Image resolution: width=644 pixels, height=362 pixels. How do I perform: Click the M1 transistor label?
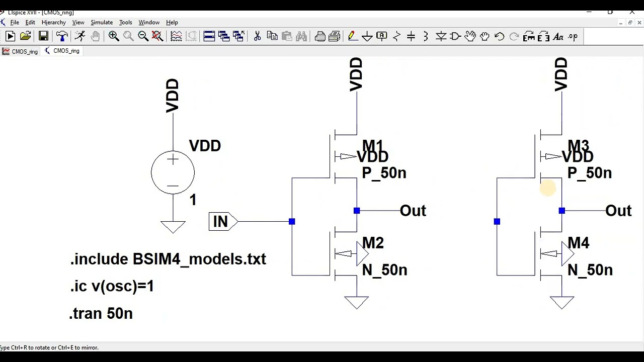373,145
